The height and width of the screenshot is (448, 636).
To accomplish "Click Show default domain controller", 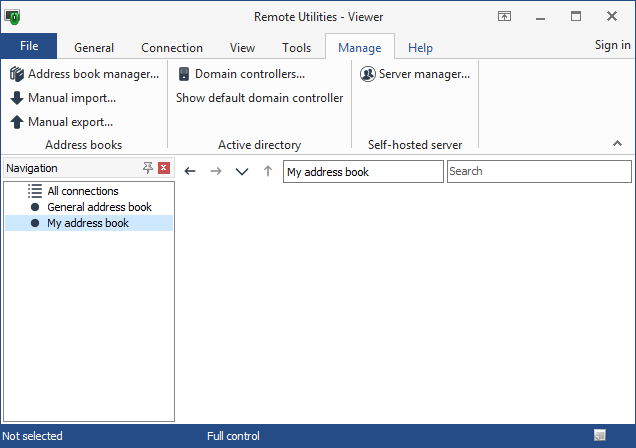I will point(260,98).
